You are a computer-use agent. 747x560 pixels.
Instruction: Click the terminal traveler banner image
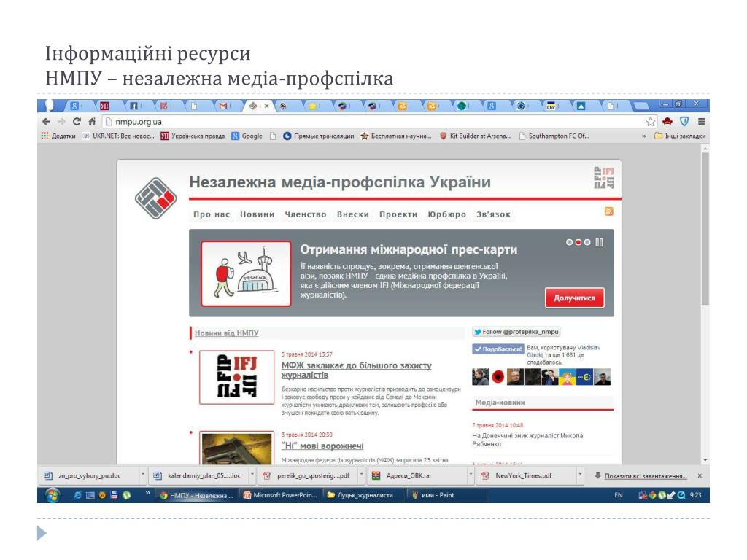coord(246,274)
